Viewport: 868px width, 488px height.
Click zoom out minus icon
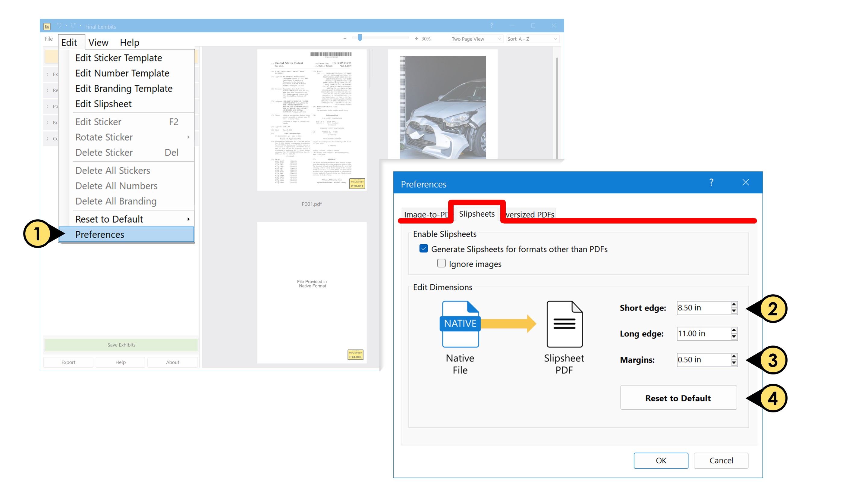tap(345, 39)
